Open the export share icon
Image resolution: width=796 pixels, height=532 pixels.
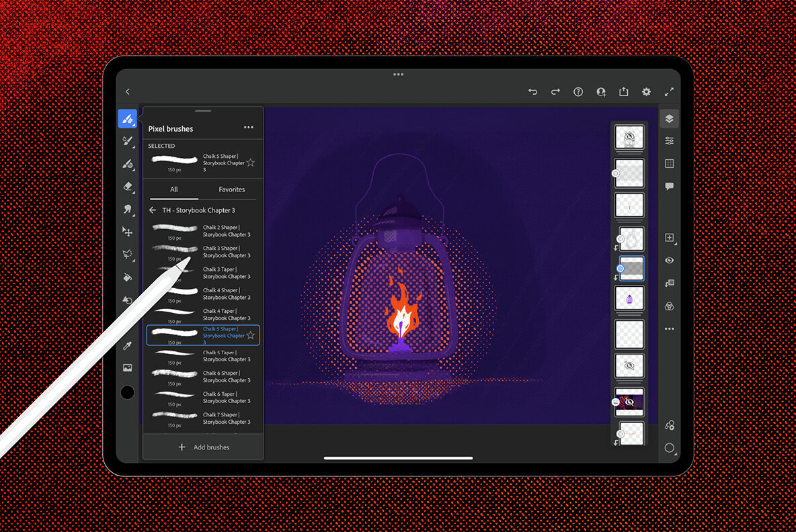tap(624, 92)
